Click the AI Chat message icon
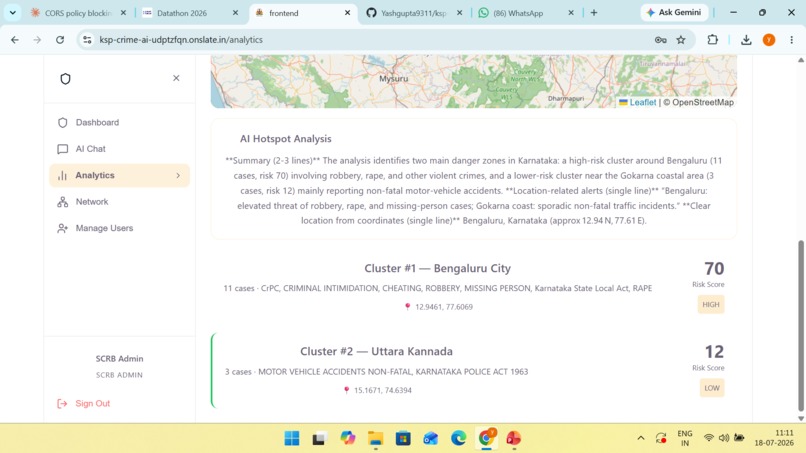Viewport: 806px width, 453px height. tap(63, 149)
